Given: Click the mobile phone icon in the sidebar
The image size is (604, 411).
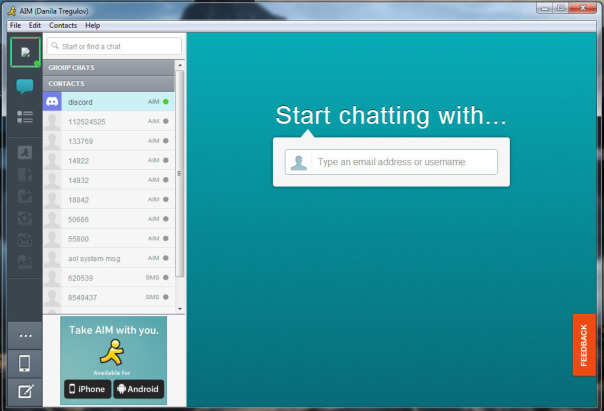Looking at the screenshot, I should pos(25,363).
